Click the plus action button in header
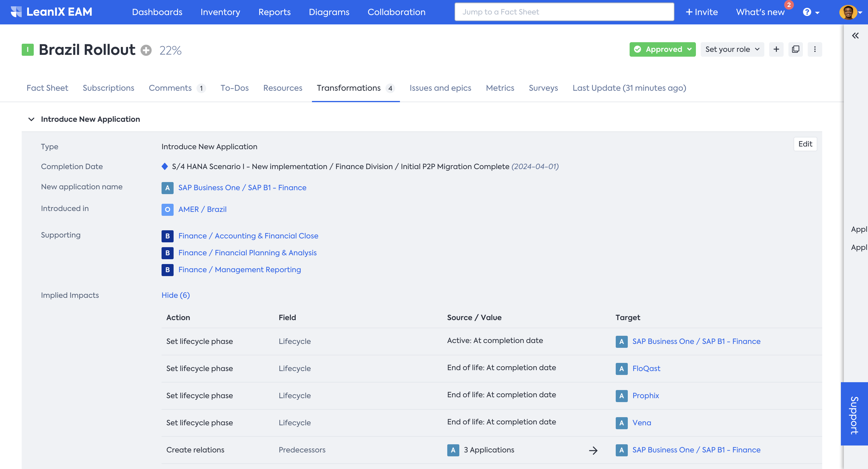This screenshot has width=868, height=469. click(x=776, y=49)
